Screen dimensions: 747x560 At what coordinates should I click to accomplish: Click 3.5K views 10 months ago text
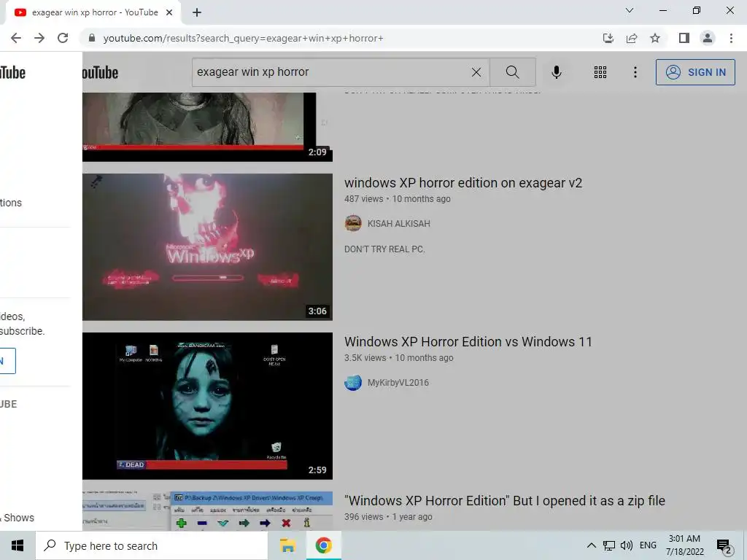pos(399,358)
